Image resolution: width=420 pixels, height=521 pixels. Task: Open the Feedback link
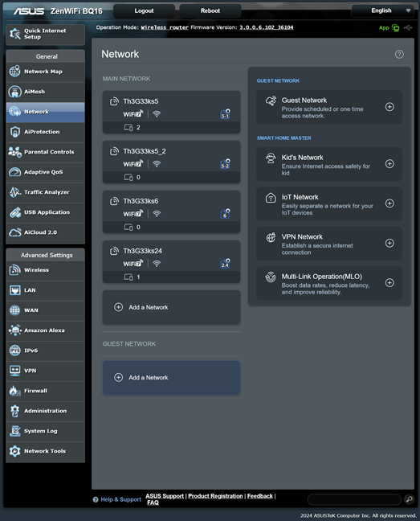pos(260,496)
